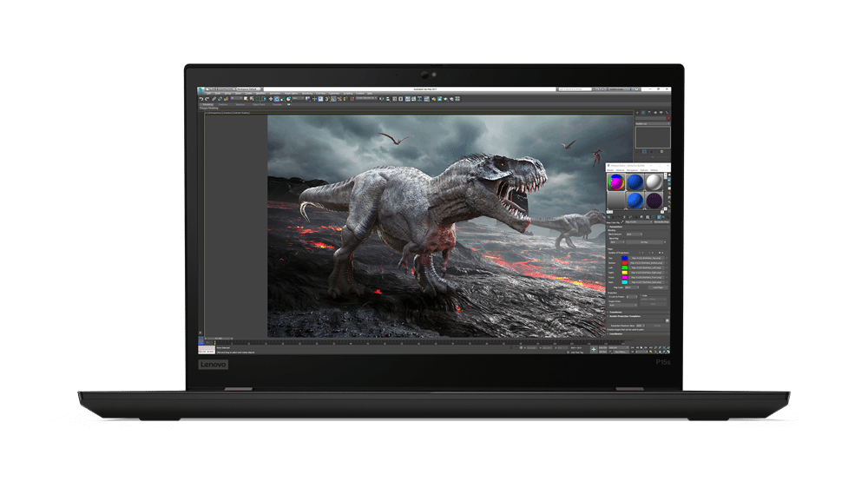Click the Play Animation button

(x=641, y=347)
